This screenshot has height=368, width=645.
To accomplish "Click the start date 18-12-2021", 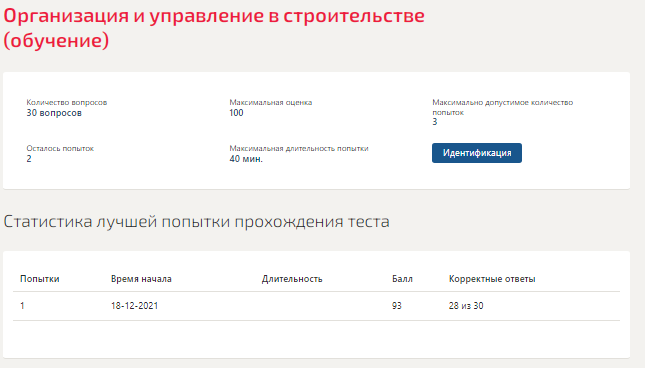I will coord(135,306).
